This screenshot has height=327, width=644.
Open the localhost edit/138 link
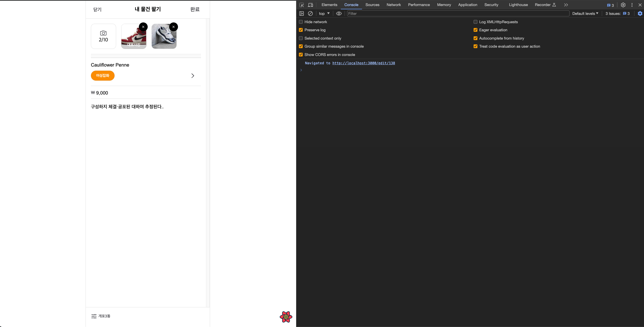364,63
